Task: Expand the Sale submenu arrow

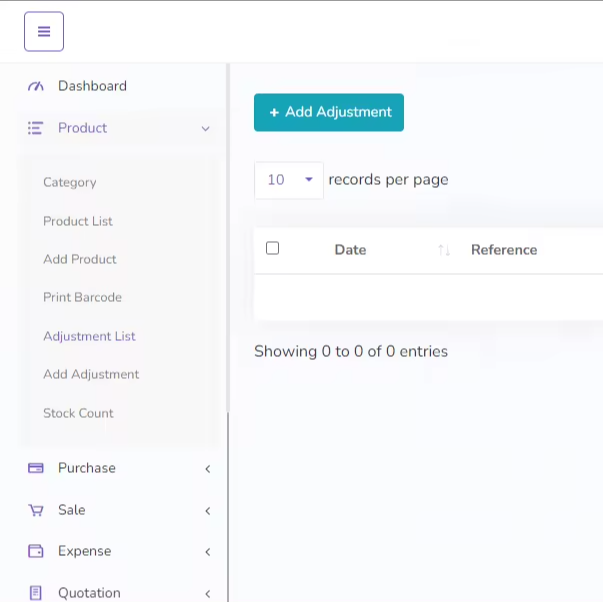Action: point(207,510)
